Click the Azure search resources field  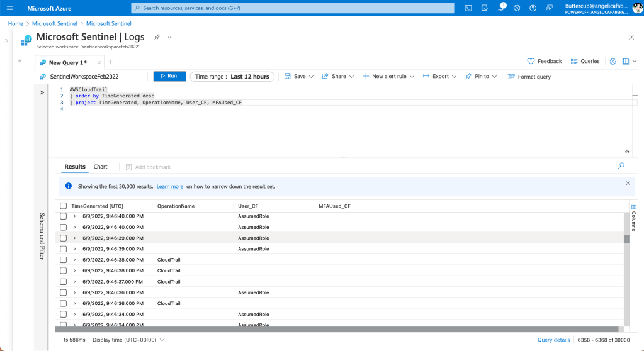(293, 8)
